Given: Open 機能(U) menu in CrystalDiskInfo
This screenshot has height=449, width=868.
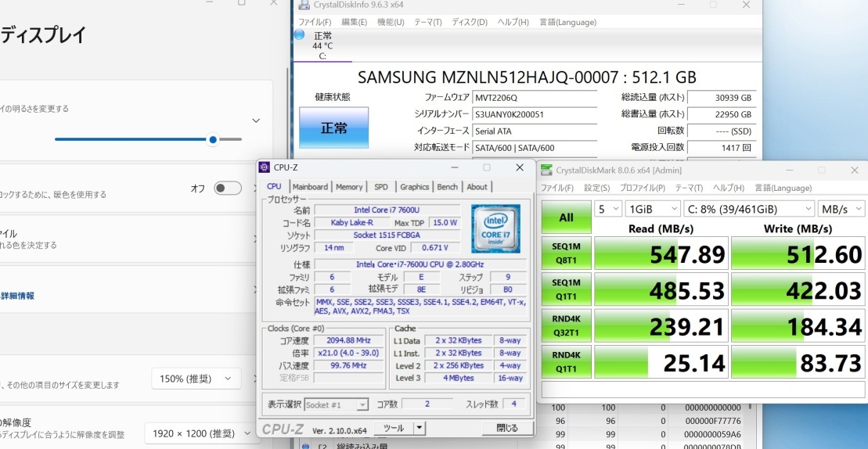Looking at the screenshot, I should (x=391, y=22).
